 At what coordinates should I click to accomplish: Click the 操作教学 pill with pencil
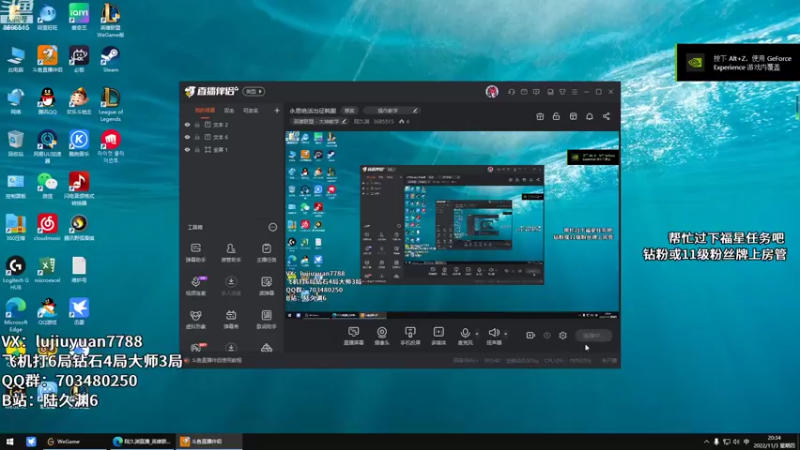click(x=392, y=110)
